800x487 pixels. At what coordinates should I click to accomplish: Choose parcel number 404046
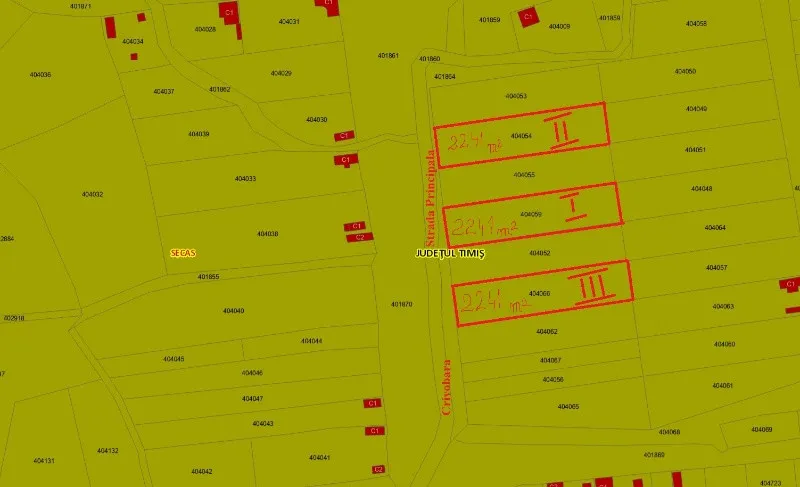click(252, 373)
